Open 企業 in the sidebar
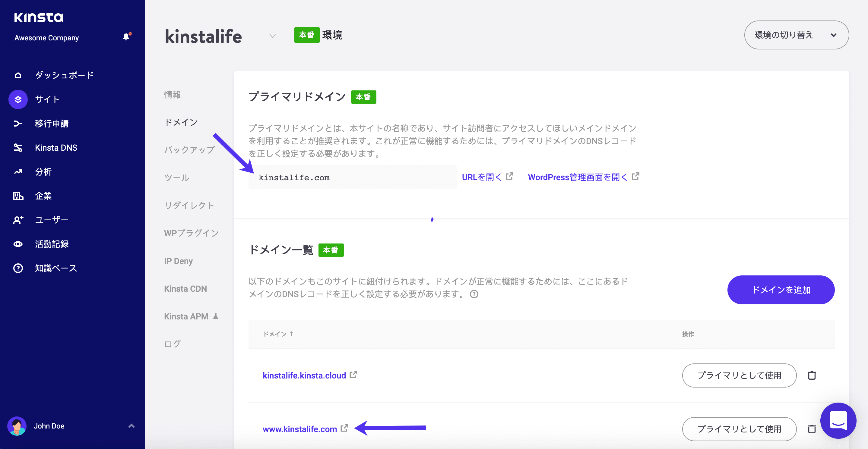Image resolution: width=868 pixels, height=449 pixels. pos(43,196)
